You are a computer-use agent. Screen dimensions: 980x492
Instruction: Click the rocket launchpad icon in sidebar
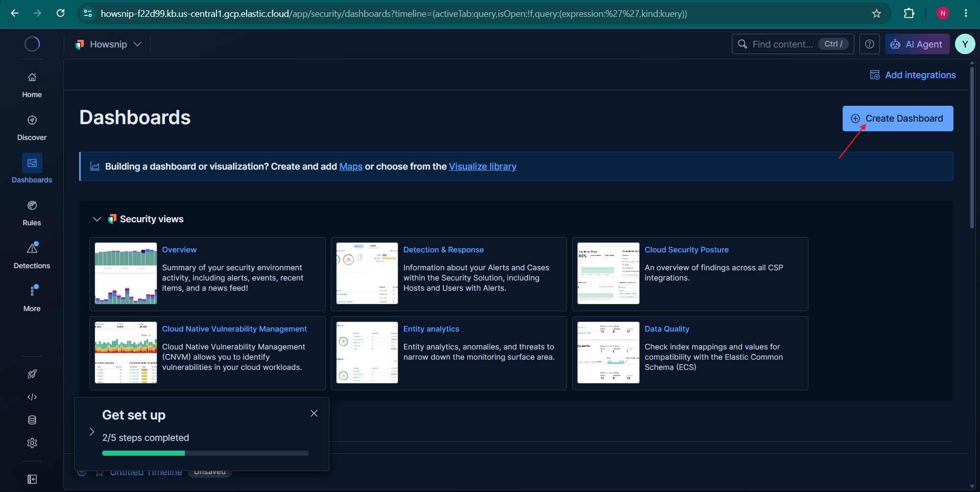[x=32, y=374]
